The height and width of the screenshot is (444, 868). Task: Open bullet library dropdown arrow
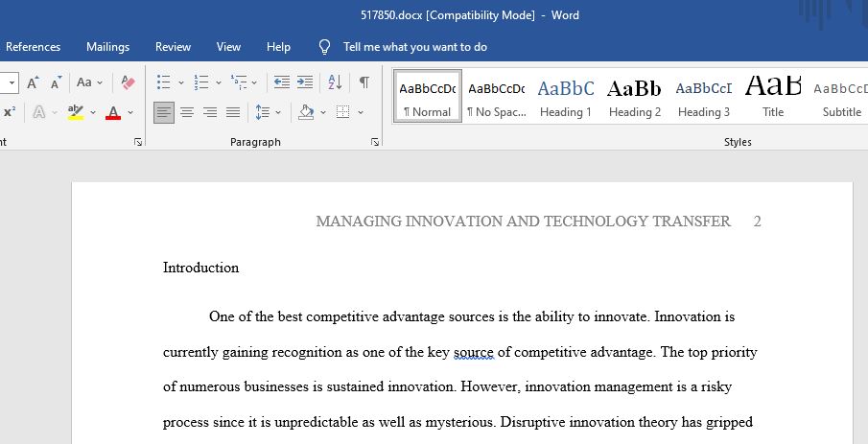coord(181,83)
